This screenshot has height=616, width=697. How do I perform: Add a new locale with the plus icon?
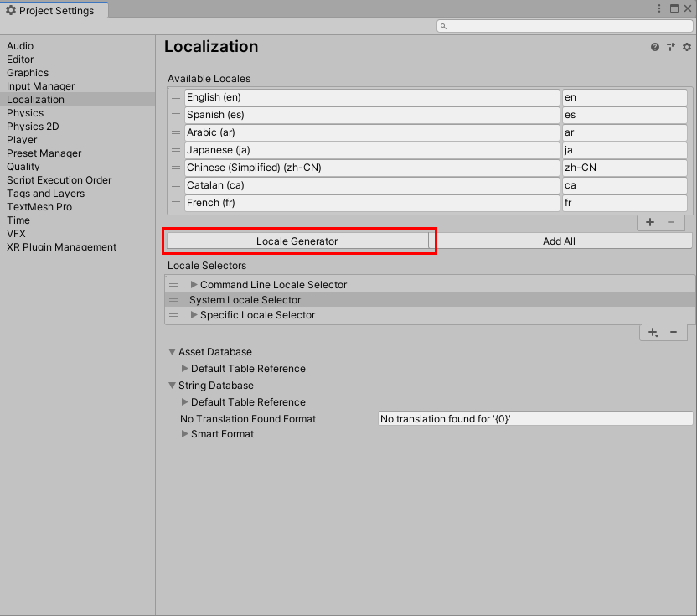(650, 222)
